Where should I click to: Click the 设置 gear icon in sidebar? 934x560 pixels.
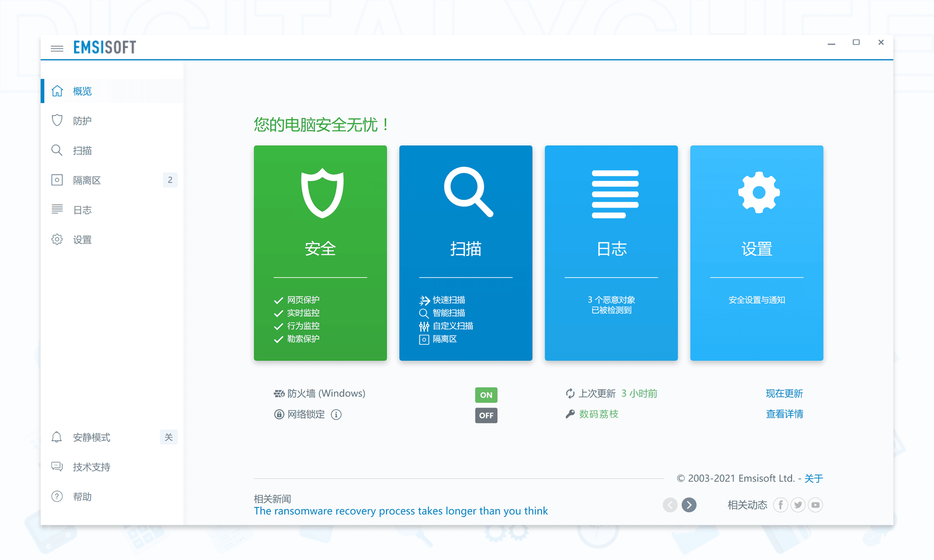(x=57, y=239)
